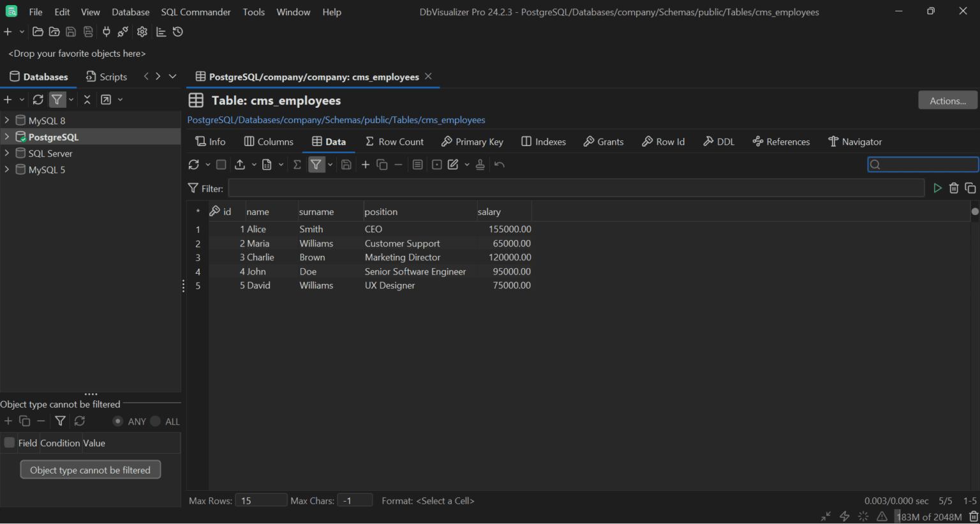Check the Field condition checkbox
Screen dimensions: 980x524
pyautogui.click(x=9, y=442)
